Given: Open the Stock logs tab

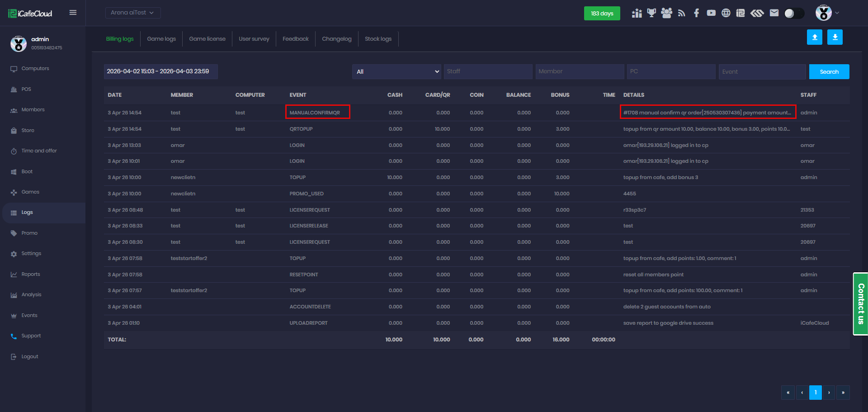Looking at the screenshot, I should point(378,39).
